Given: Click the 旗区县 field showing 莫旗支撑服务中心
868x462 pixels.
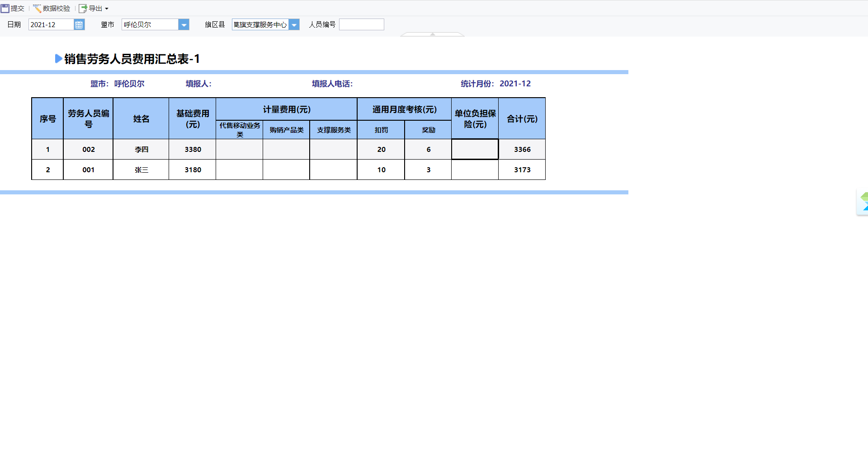Looking at the screenshot, I should tap(260, 24).
